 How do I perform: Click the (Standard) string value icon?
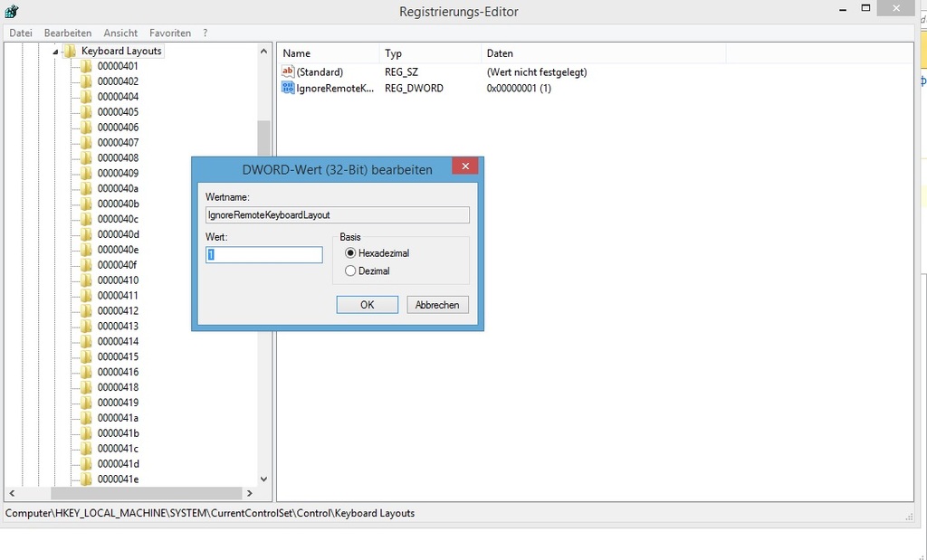coord(289,71)
